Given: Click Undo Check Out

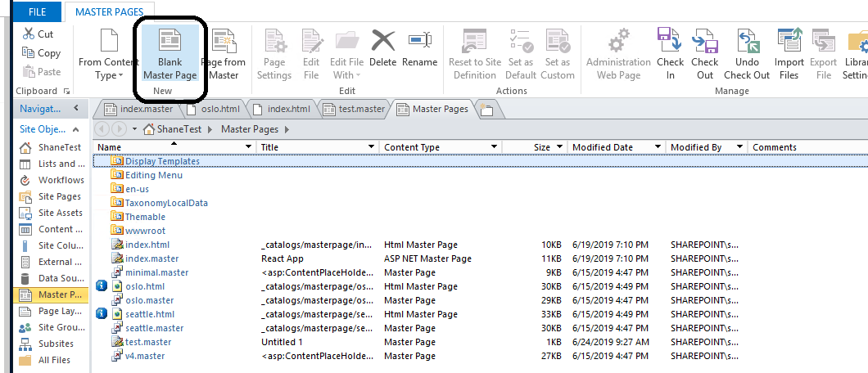Looking at the screenshot, I should [x=747, y=54].
